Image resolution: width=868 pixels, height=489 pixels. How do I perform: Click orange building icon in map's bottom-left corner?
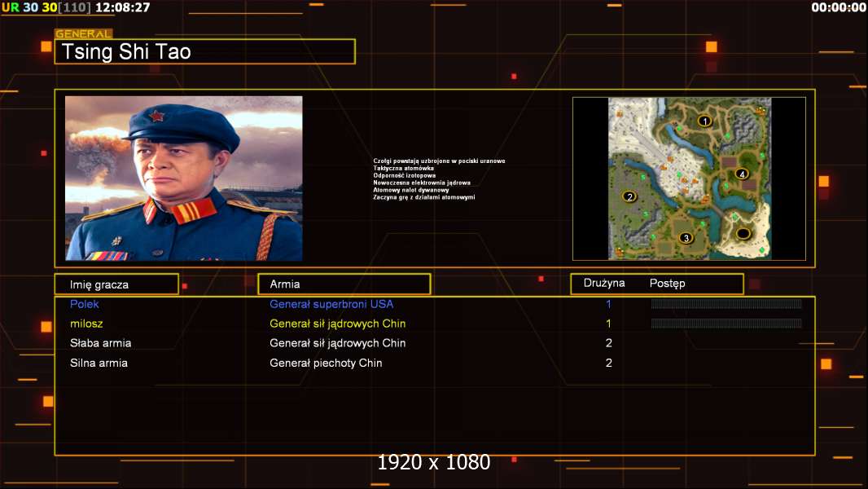620,252
